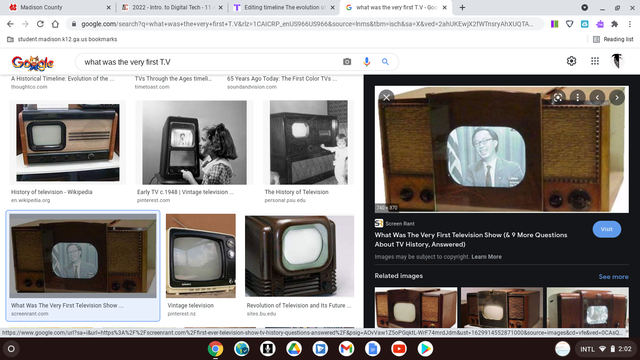Click the search query input field
The image size is (640, 360).
tap(208, 62)
